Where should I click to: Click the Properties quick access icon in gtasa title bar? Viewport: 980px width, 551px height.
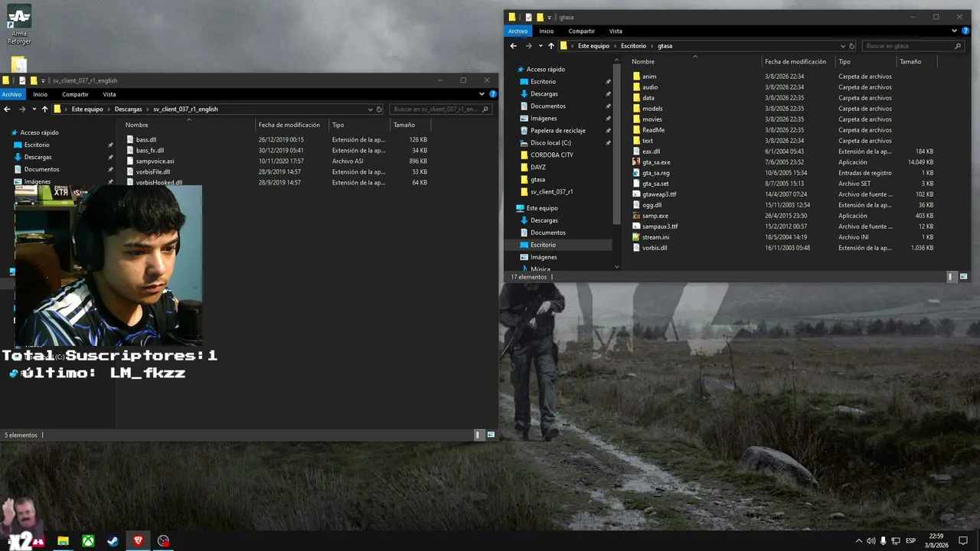coord(528,17)
